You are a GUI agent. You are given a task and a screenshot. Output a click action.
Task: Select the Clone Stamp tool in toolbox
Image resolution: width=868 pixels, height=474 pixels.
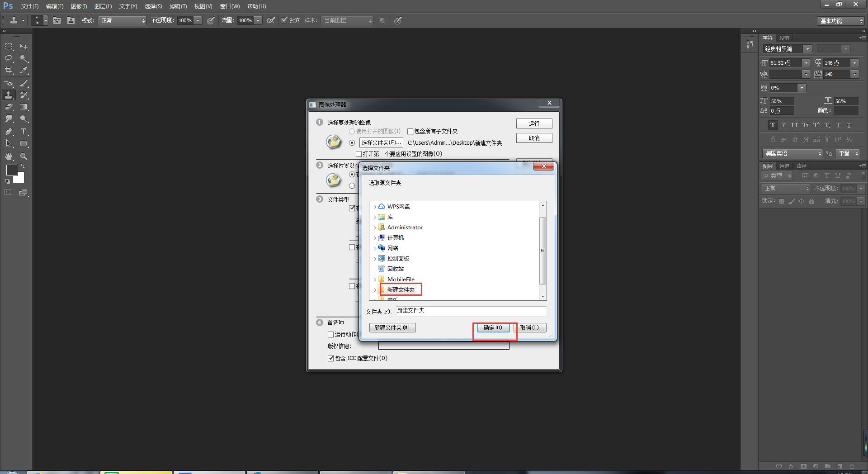pyautogui.click(x=9, y=95)
